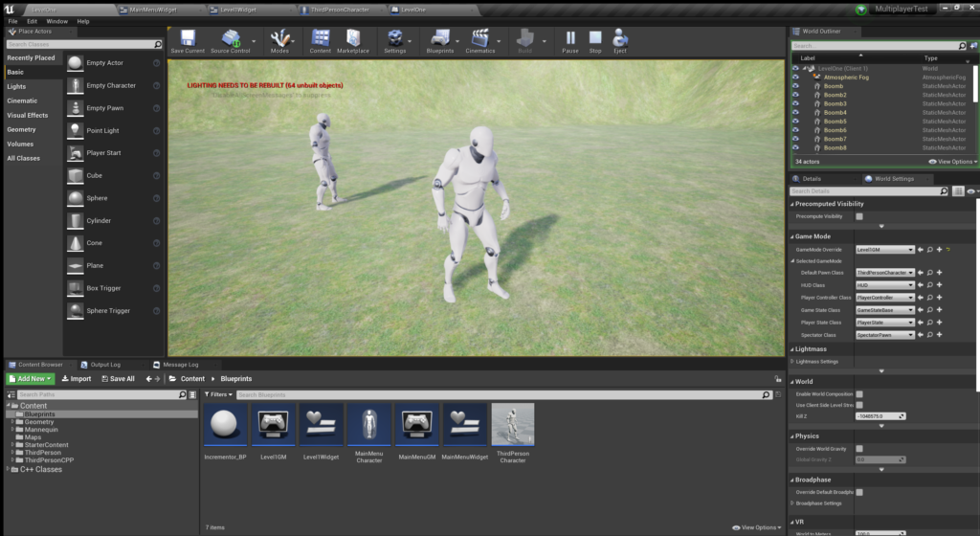
Task: Click the Settings toolbar icon
Action: [395, 41]
